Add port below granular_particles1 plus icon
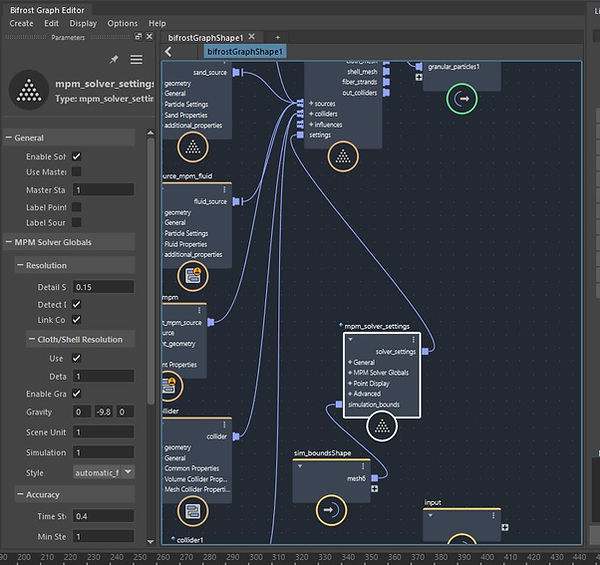Viewport: 600px width, 565px height. pos(419,77)
